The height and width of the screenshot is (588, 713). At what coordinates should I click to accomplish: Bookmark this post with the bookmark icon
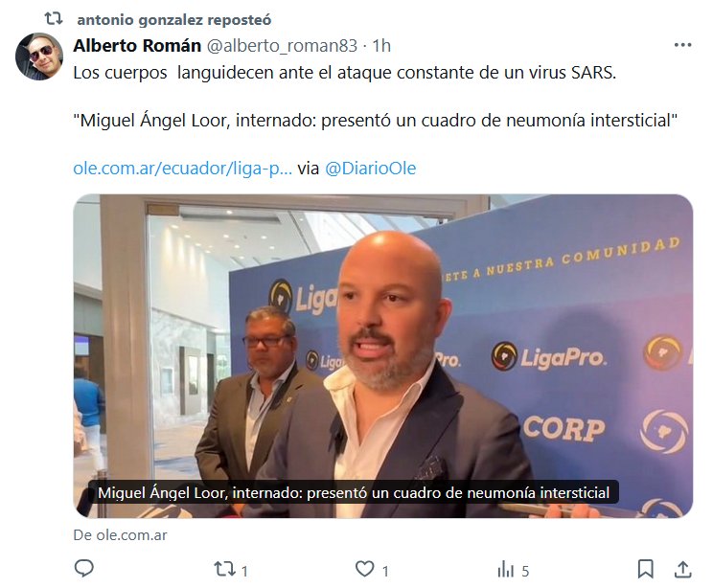click(x=645, y=569)
